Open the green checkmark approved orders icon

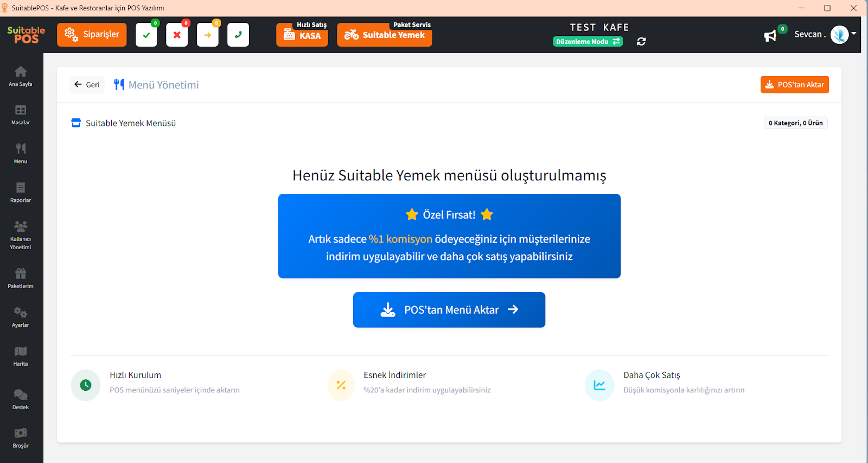146,35
